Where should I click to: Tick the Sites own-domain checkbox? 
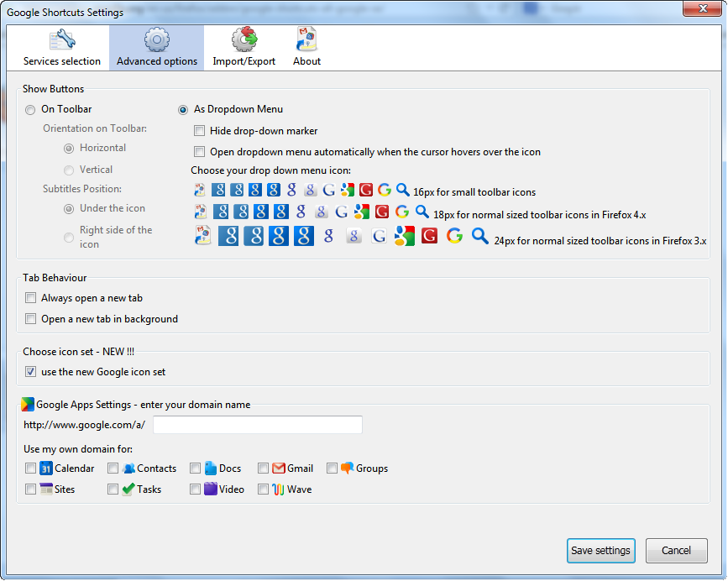tap(30, 489)
